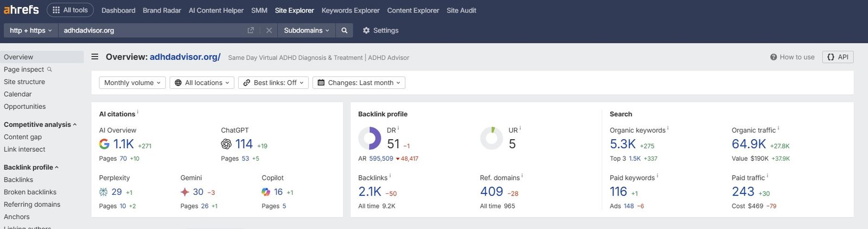Open the All tools grid menu
Viewport: 868px width, 229px height.
point(71,10)
